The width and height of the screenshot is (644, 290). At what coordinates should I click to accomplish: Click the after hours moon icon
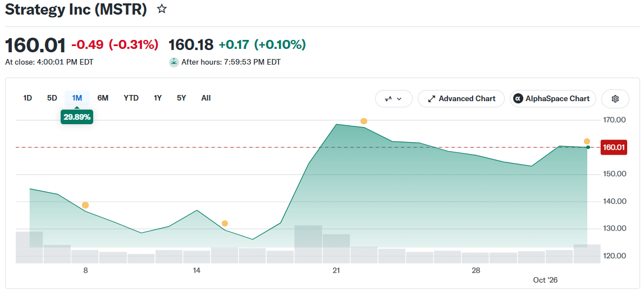click(x=173, y=62)
